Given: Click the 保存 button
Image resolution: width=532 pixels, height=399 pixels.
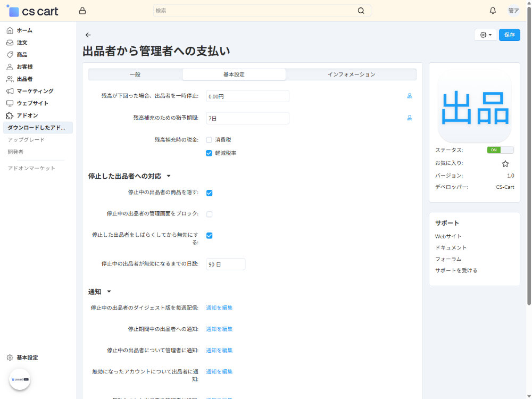Looking at the screenshot, I should [509, 35].
